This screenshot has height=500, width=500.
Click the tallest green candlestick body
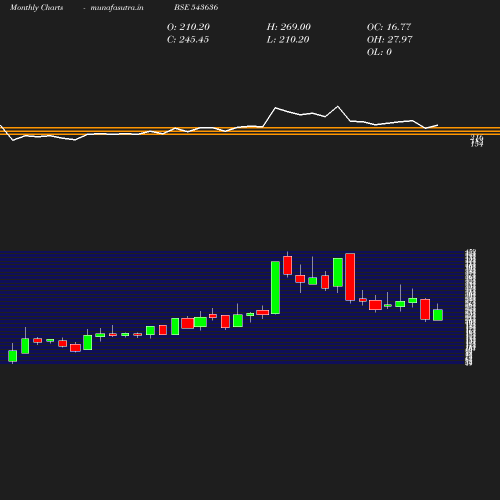(x=275, y=288)
